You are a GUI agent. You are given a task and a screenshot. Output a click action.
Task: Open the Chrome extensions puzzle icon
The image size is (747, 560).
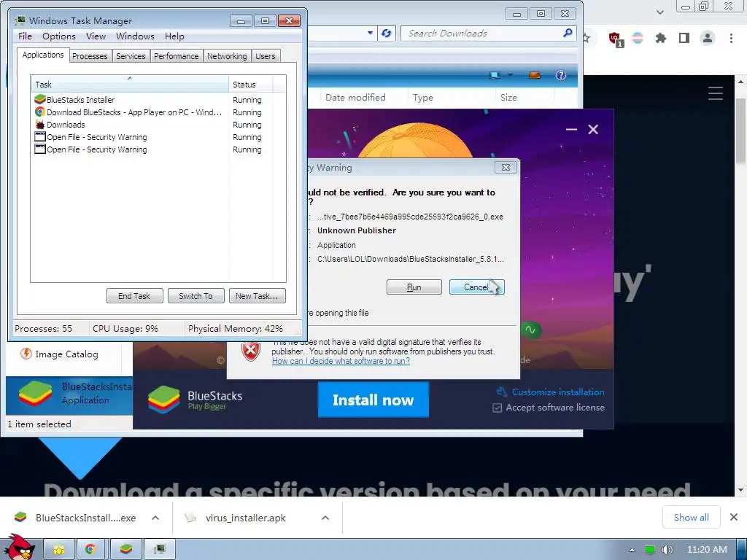click(661, 38)
